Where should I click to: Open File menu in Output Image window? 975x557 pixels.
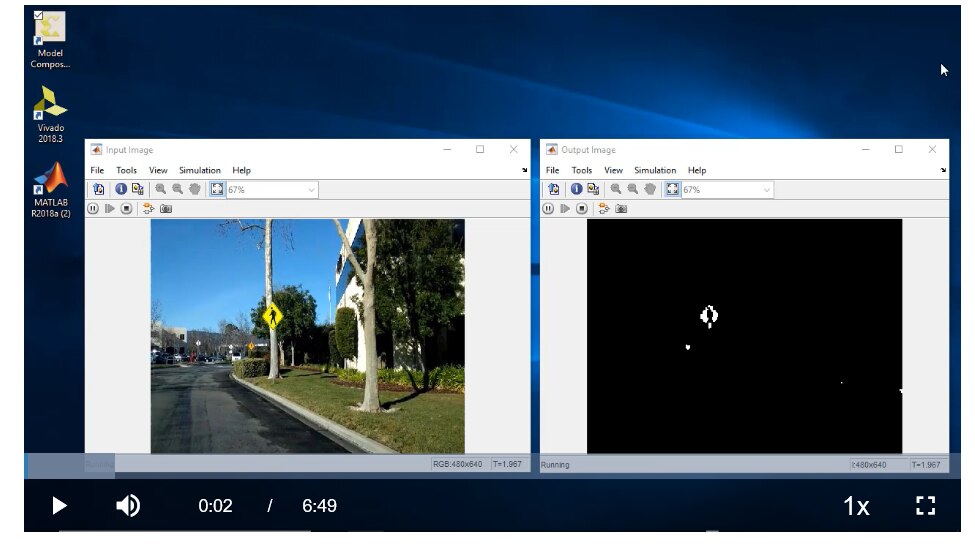coord(552,170)
